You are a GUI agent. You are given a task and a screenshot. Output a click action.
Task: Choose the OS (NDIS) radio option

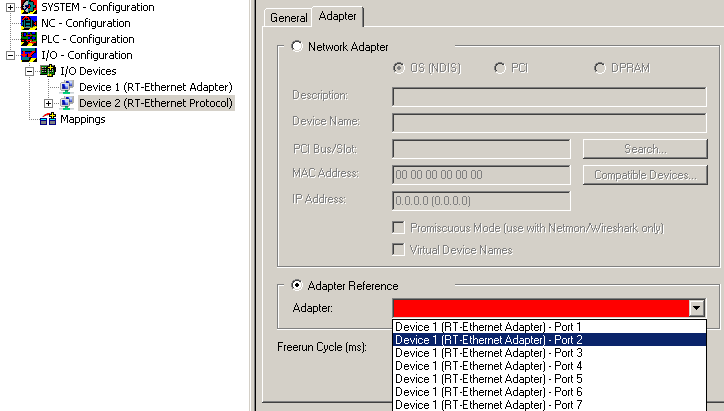(398, 68)
